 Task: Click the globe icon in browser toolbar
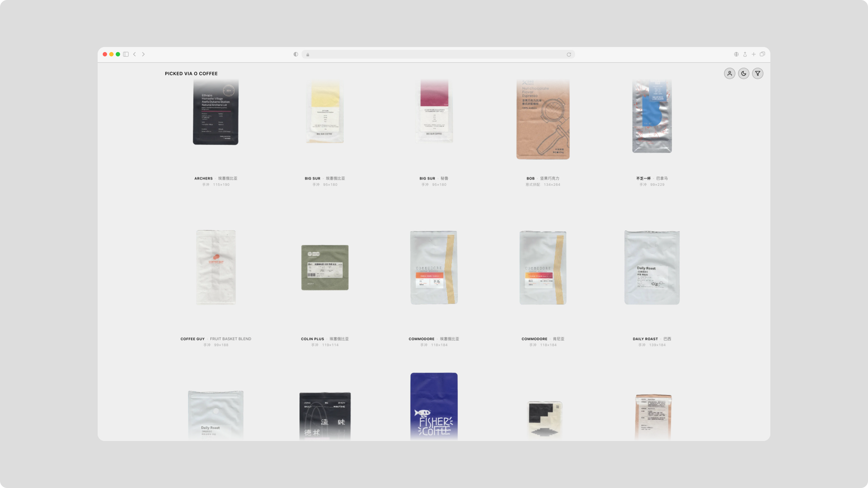click(x=736, y=54)
